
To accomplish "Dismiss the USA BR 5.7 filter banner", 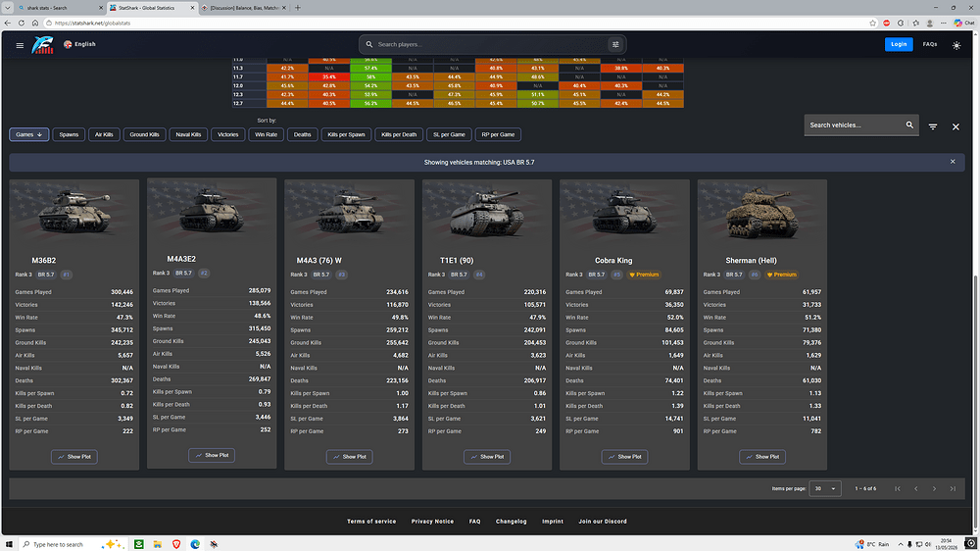I will pos(953,162).
